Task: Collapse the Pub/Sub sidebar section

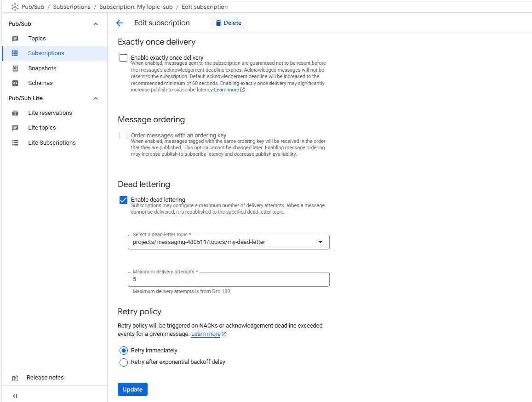Action: [96, 24]
